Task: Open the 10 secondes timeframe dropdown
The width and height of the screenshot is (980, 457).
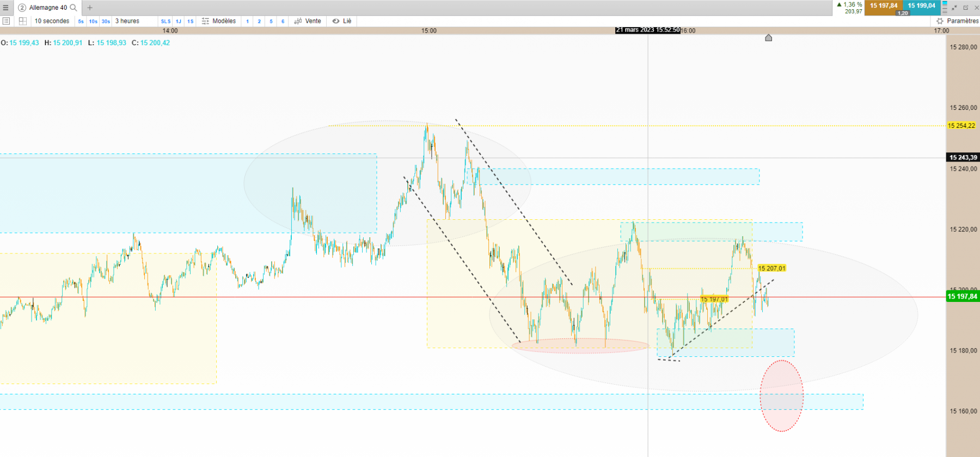Action: click(52, 21)
